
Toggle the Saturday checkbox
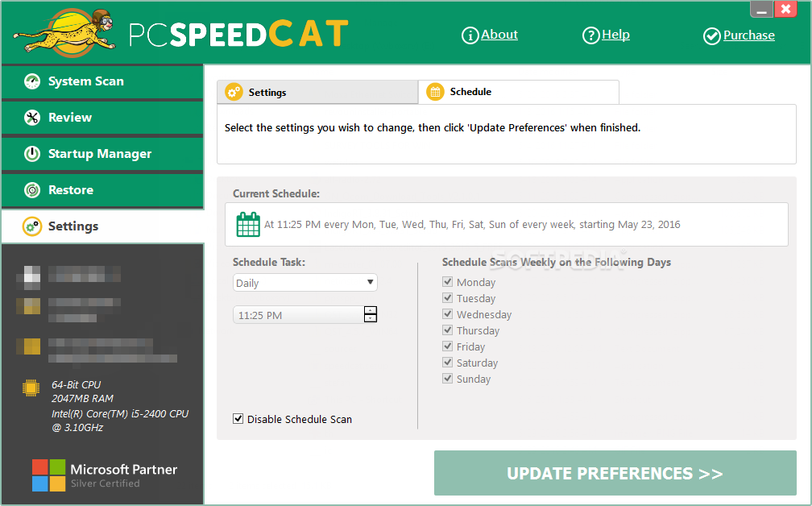pos(447,362)
